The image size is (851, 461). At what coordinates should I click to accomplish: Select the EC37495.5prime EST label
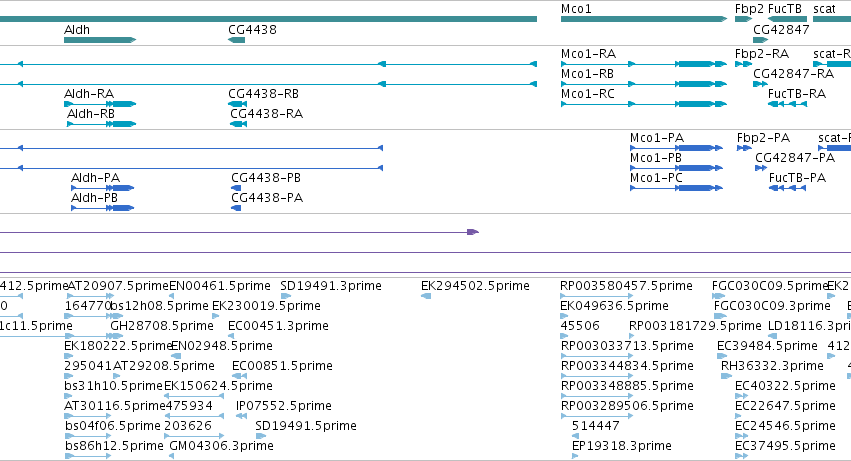tap(785, 446)
